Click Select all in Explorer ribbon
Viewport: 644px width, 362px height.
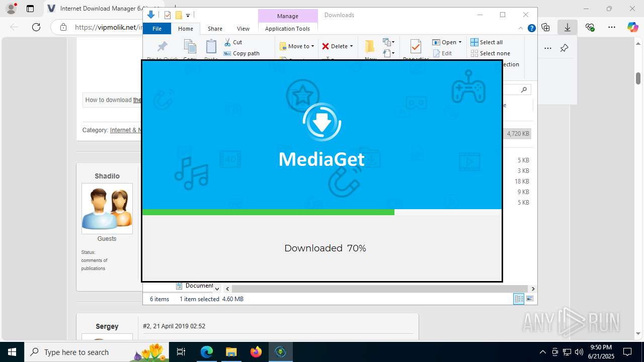(x=487, y=42)
